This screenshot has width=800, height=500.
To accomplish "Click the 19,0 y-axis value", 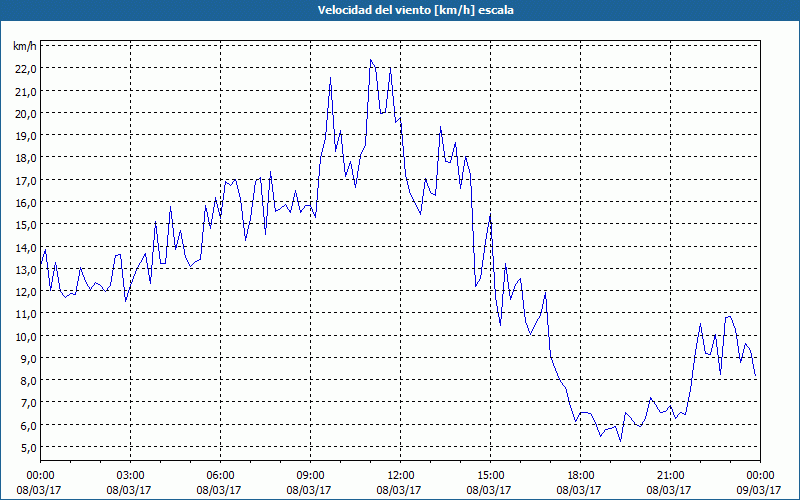I will (26, 136).
